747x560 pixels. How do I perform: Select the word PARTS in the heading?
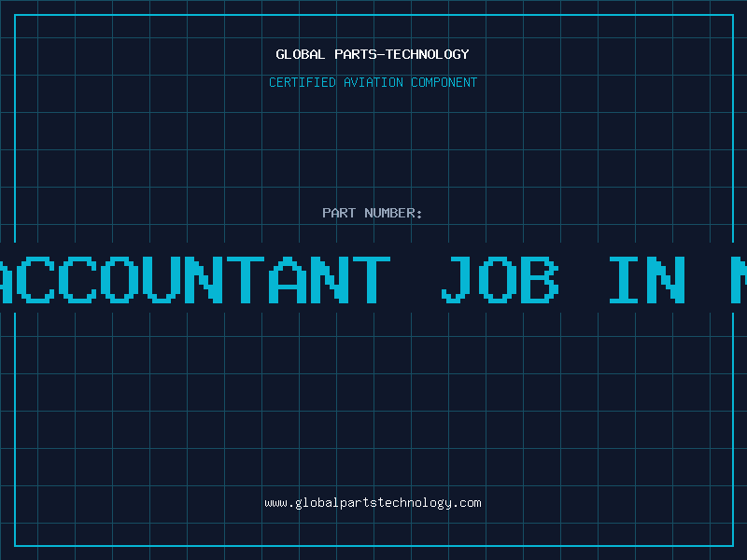[356, 54]
